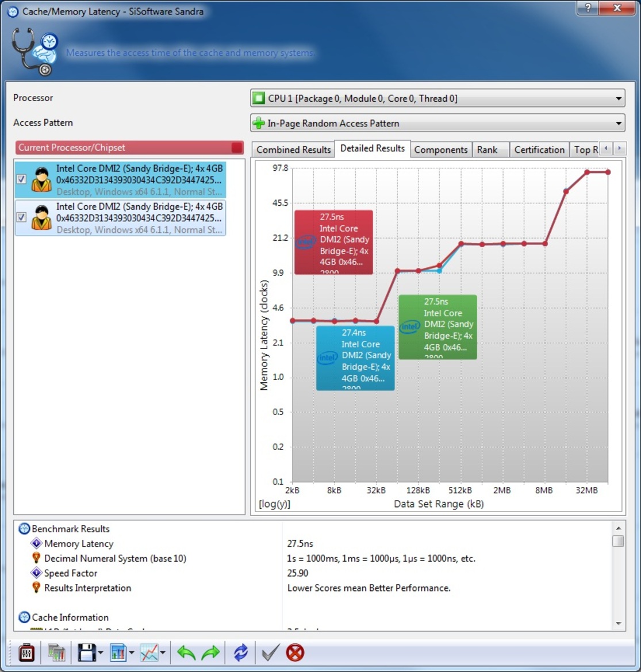Click the red cancel X icon
This screenshot has height=672, width=641.
(x=295, y=652)
